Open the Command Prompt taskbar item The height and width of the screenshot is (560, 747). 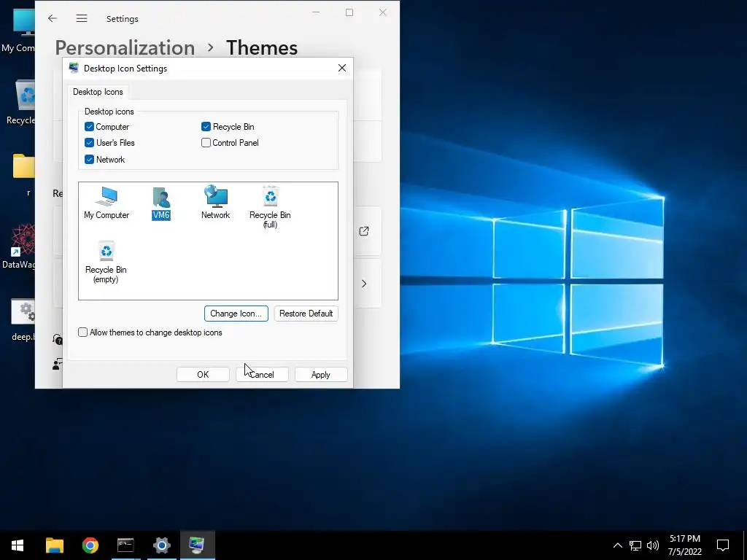point(125,545)
